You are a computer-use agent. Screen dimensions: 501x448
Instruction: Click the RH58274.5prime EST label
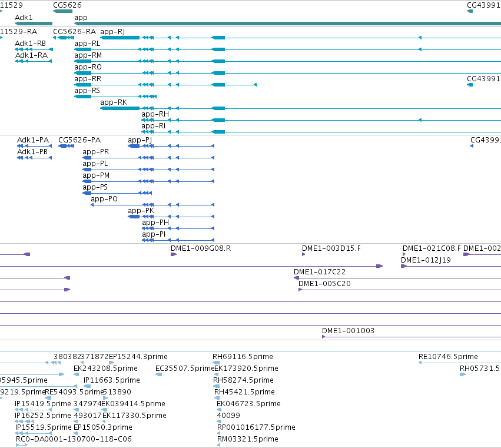[x=244, y=380]
